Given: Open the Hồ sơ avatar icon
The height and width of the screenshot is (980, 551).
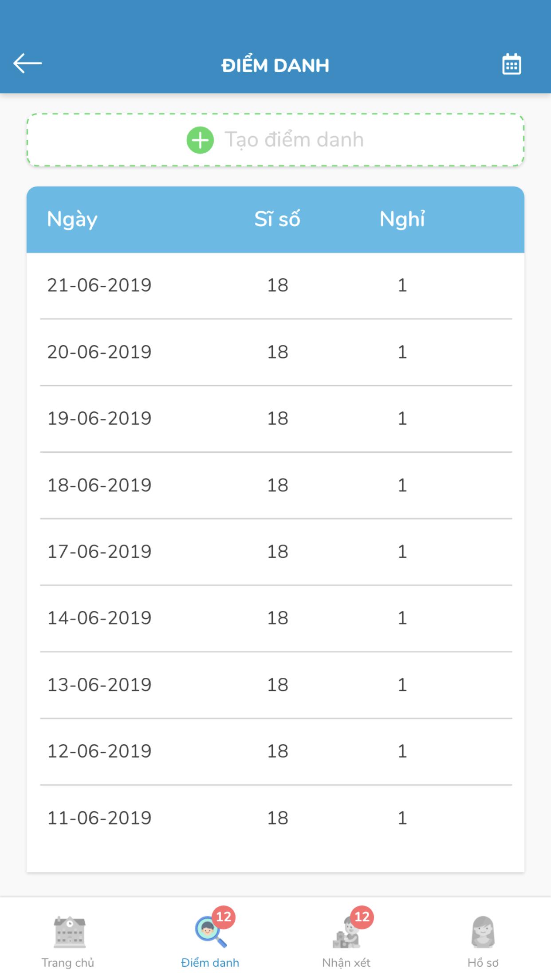Looking at the screenshot, I should tap(483, 932).
